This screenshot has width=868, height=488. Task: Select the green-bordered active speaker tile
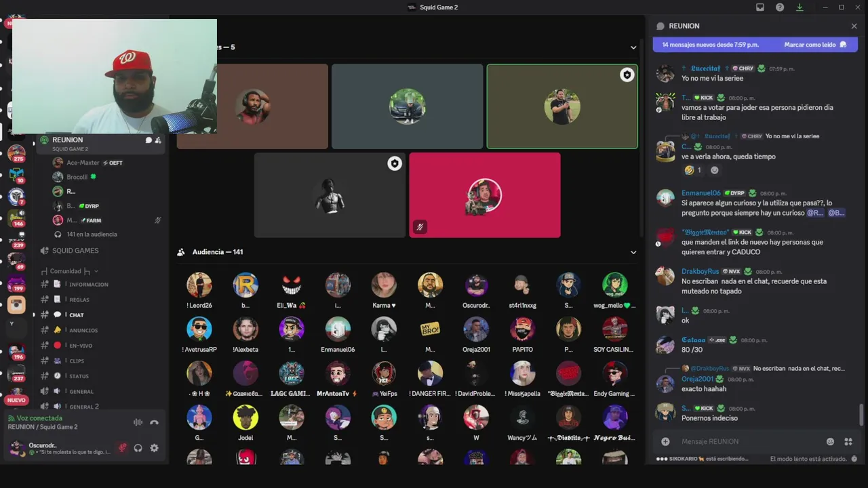pyautogui.click(x=562, y=106)
